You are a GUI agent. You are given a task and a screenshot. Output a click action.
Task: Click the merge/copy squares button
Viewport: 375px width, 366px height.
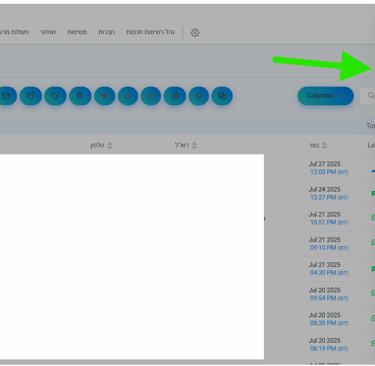click(222, 96)
